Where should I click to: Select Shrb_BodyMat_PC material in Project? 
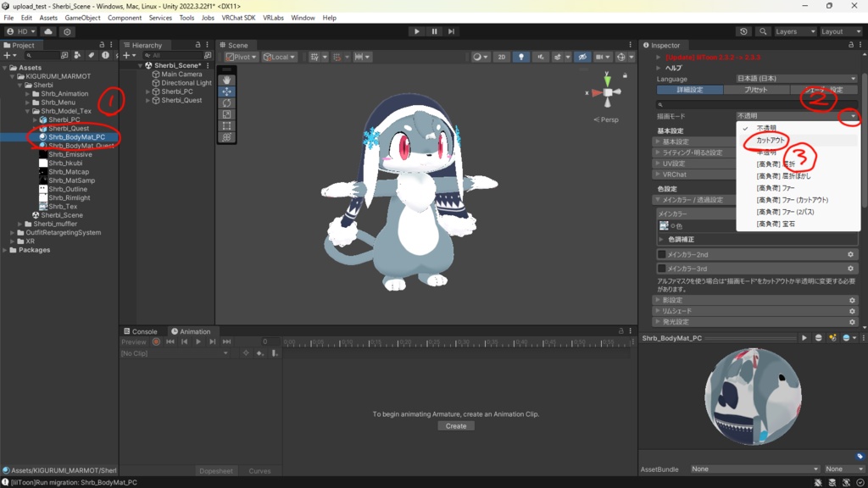pos(76,137)
